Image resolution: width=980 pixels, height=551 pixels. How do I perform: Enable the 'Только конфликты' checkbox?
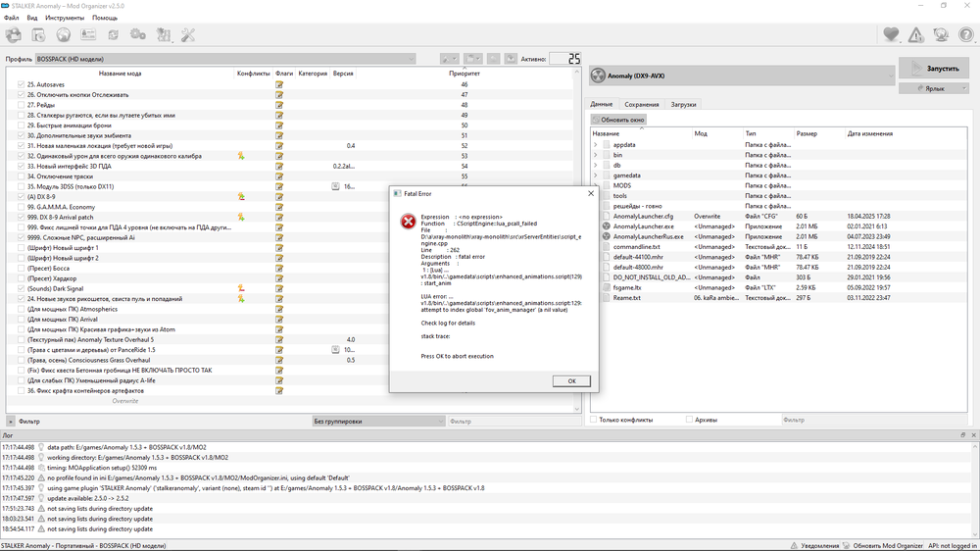pyautogui.click(x=594, y=420)
